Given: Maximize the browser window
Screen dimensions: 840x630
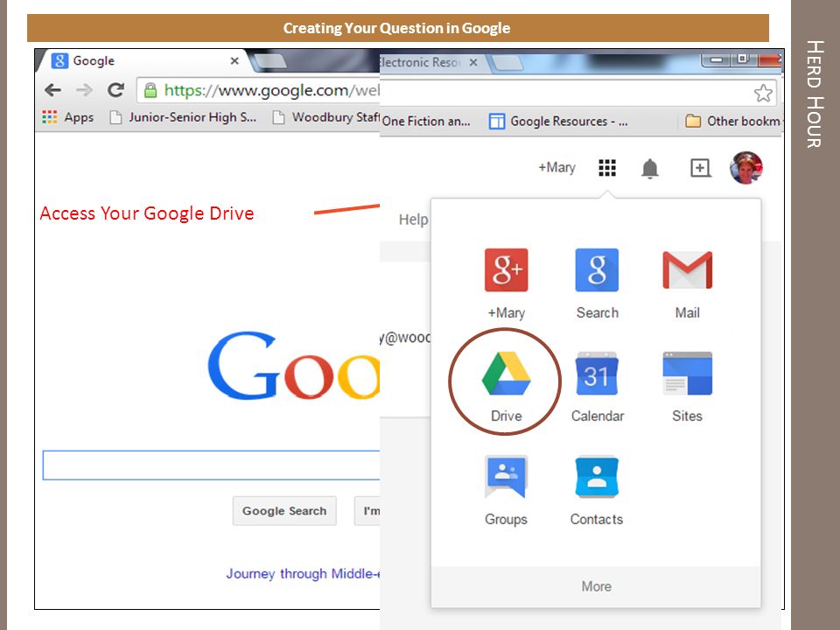Looking at the screenshot, I should pos(743,59).
